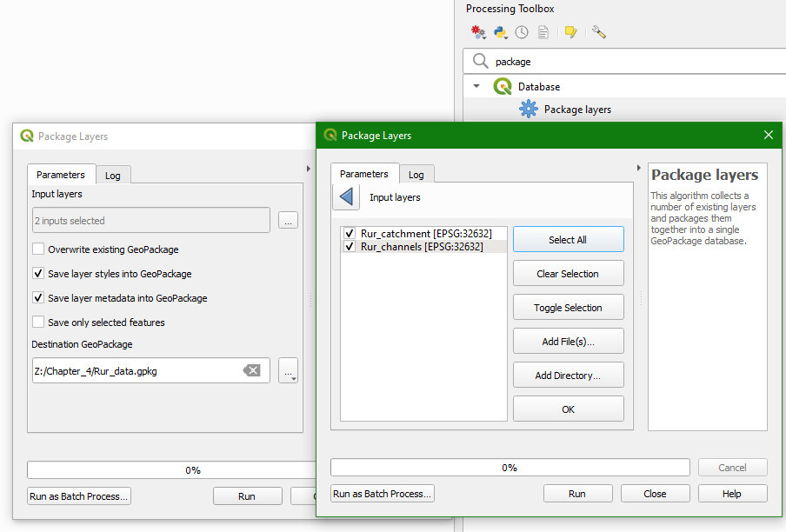Open the Python Scripts icon in Processing Toolbox

click(x=500, y=32)
